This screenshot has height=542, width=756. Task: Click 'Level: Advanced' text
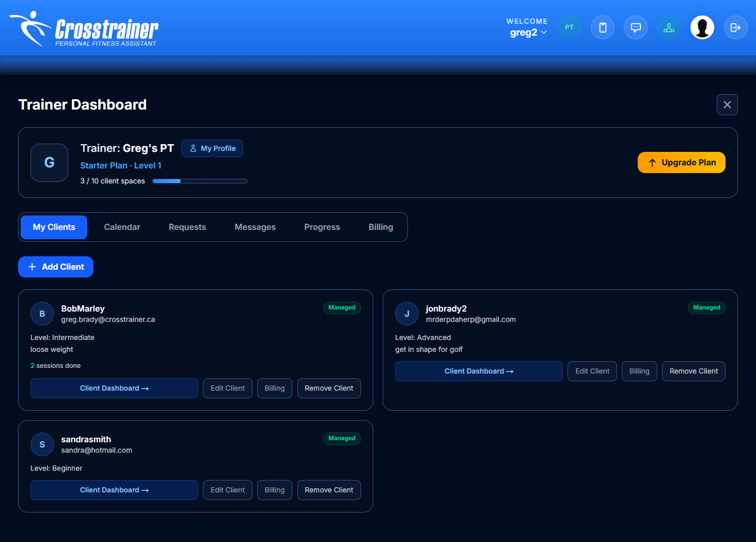423,338
